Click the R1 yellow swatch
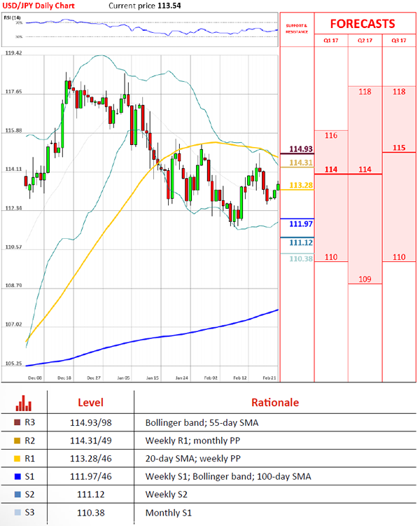Viewport: 420px width, 526px height. (x=17, y=459)
